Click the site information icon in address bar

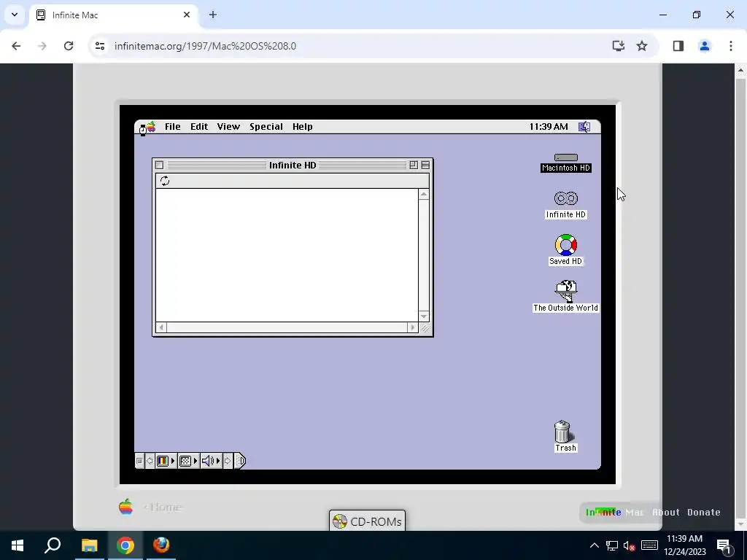(99, 46)
